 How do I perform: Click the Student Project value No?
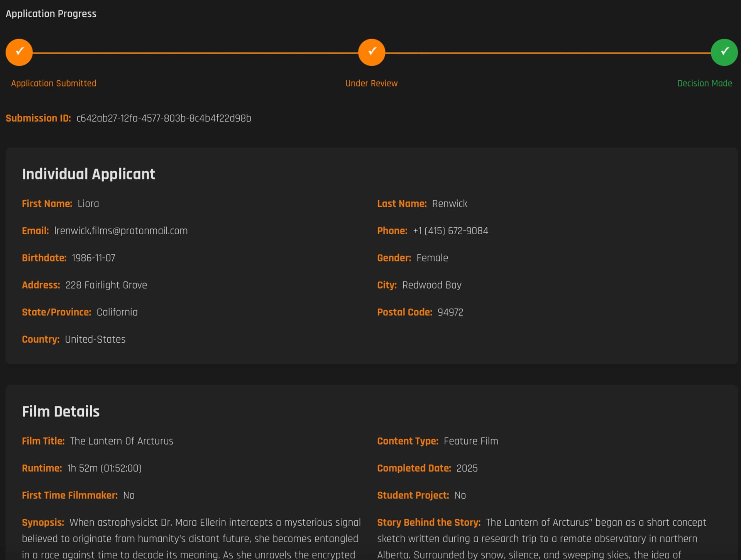(460, 495)
